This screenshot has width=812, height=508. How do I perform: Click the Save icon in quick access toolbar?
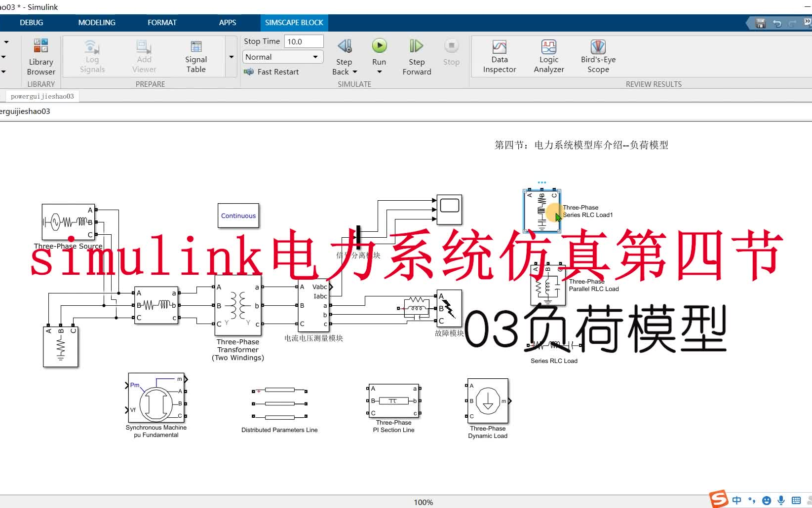pyautogui.click(x=761, y=23)
